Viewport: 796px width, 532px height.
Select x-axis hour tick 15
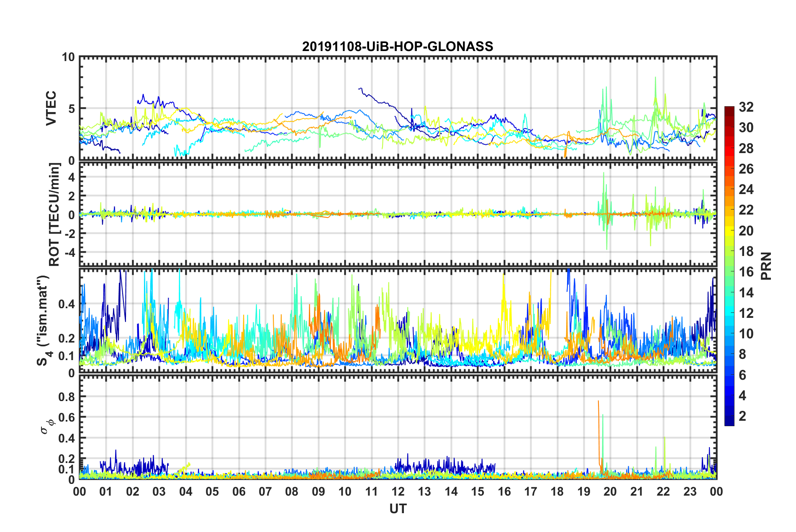[478, 491]
